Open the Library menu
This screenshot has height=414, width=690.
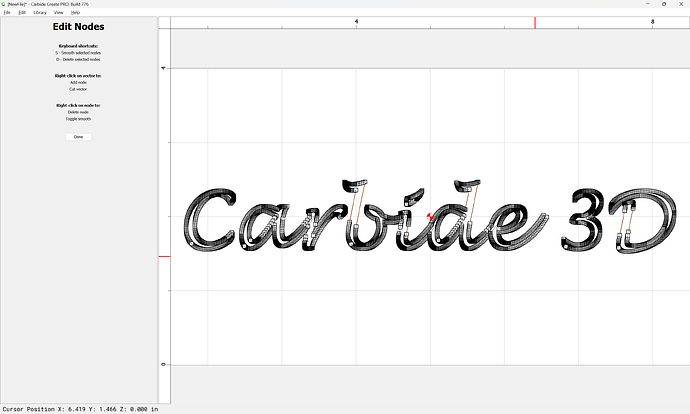tap(40, 12)
